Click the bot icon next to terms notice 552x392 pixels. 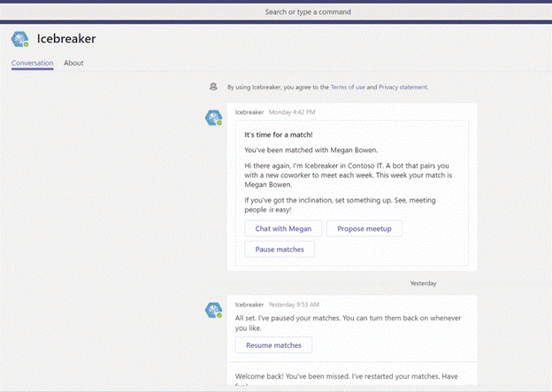213,87
